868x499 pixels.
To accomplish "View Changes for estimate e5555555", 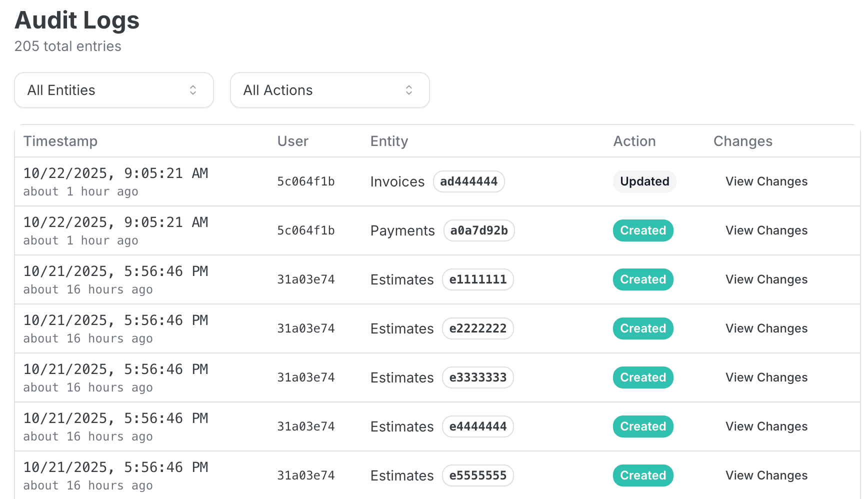I will (766, 475).
